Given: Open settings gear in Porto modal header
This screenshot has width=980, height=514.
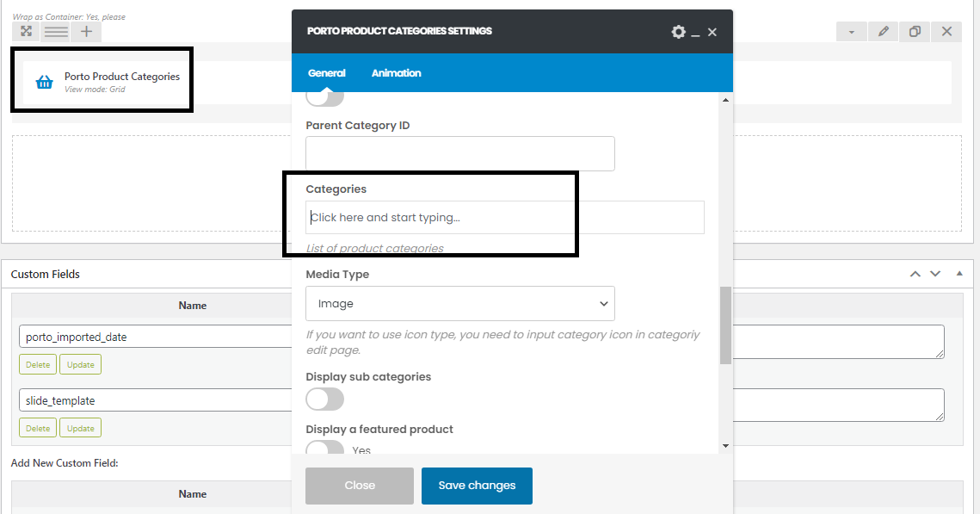Looking at the screenshot, I should 678,32.
